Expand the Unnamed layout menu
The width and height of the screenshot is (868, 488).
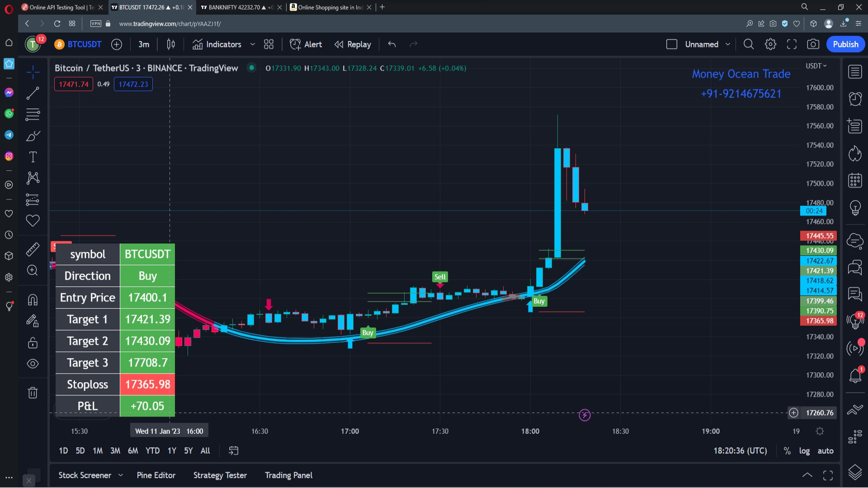click(x=728, y=44)
